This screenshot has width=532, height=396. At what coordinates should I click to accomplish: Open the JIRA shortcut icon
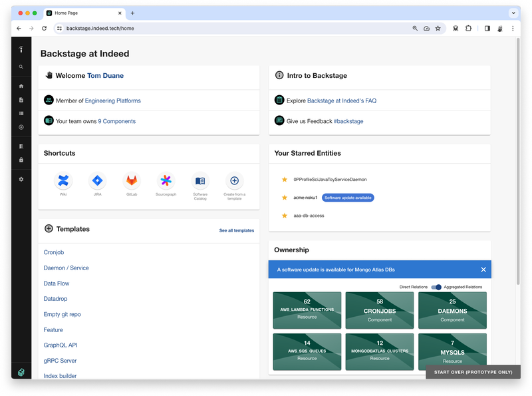click(x=97, y=180)
